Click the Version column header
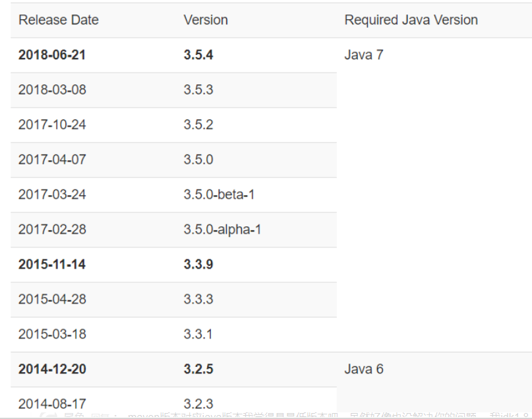 [x=206, y=20]
